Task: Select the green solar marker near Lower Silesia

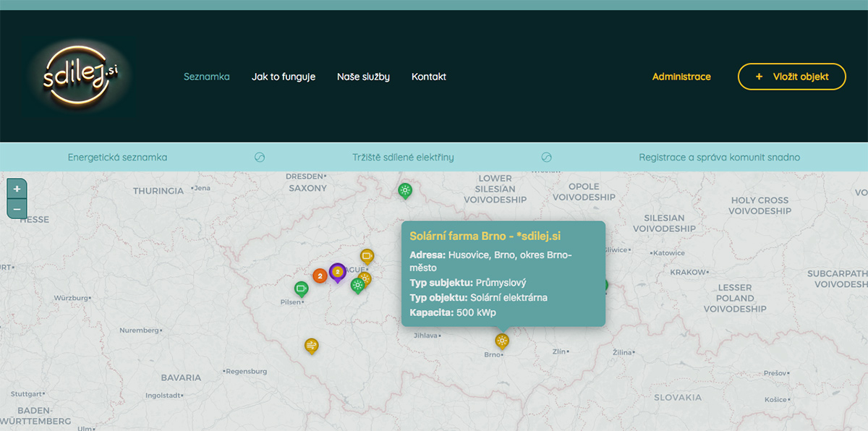Action: click(405, 190)
